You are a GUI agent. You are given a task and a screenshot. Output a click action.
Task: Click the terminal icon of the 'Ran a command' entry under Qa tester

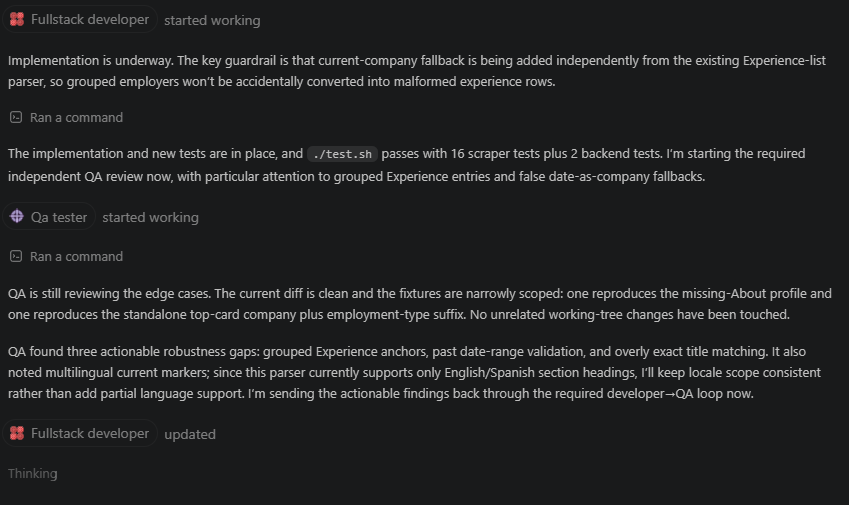click(x=16, y=256)
